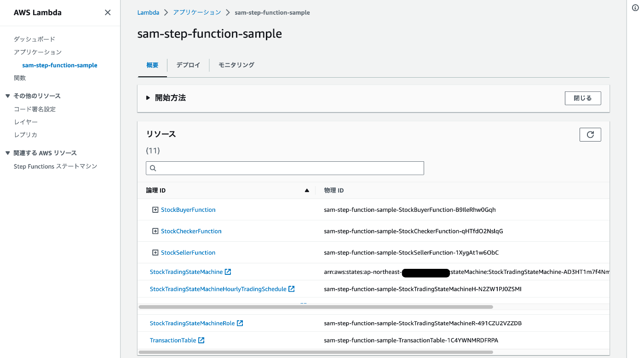Click physical ID sam-step-function-sample-StockSellerFunction-1XygAt1w6ObC
644x358 pixels.
point(411,253)
